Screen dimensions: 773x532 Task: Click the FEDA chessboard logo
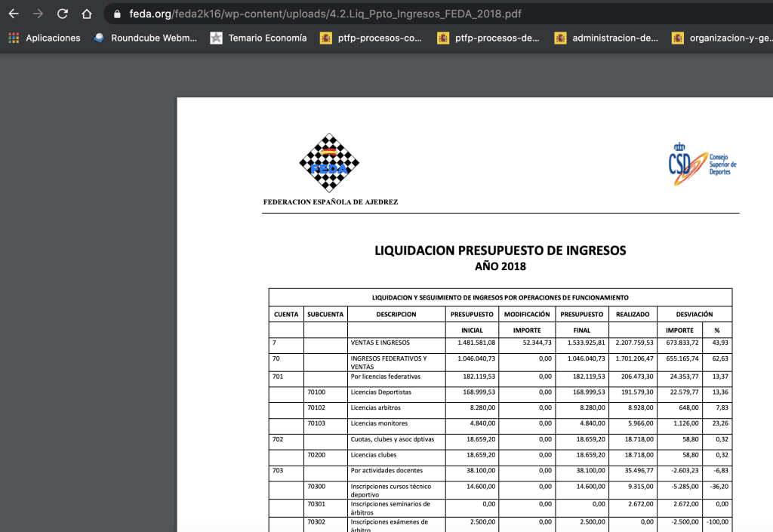[329, 162]
